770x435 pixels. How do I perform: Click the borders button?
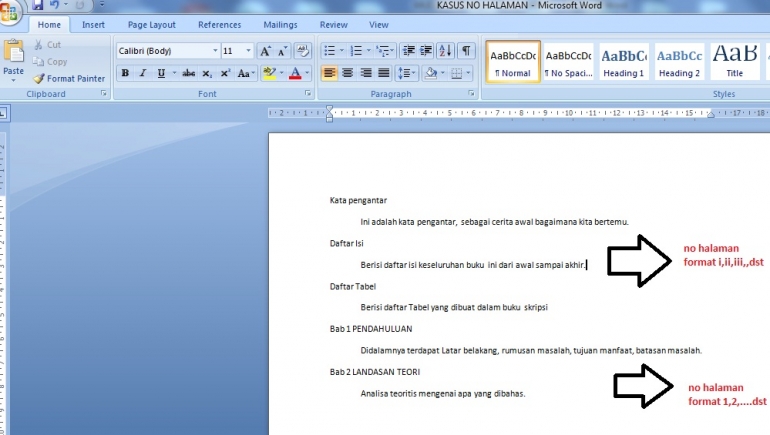(x=457, y=73)
